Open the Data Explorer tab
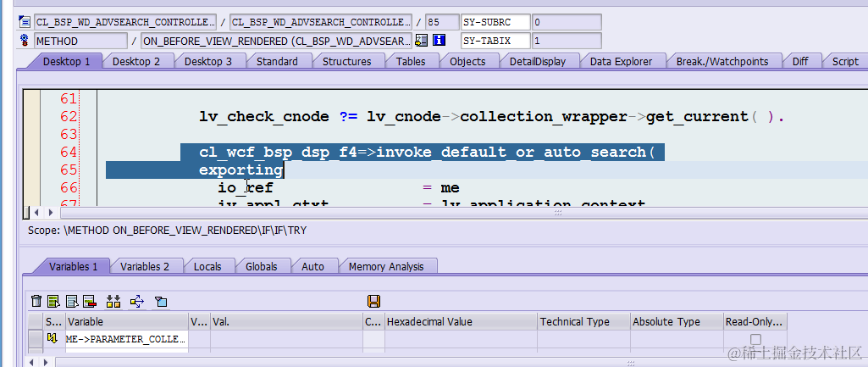The height and width of the screenshot is (367, 868). (621, 62)
